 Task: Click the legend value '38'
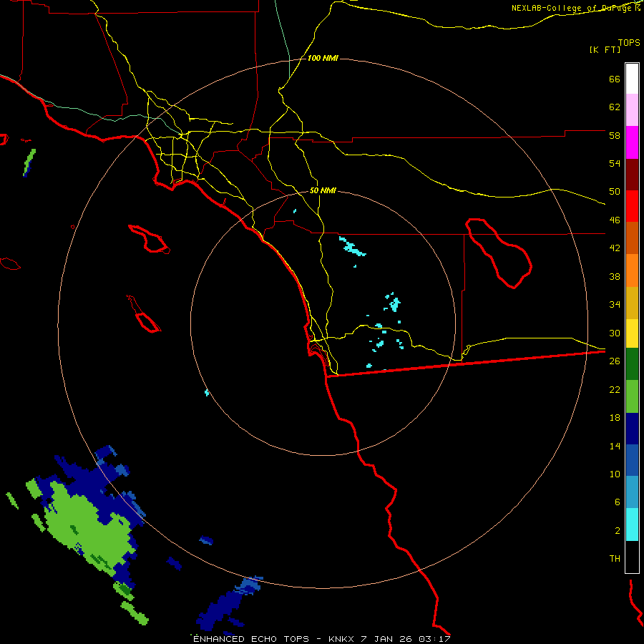(615, 277)
